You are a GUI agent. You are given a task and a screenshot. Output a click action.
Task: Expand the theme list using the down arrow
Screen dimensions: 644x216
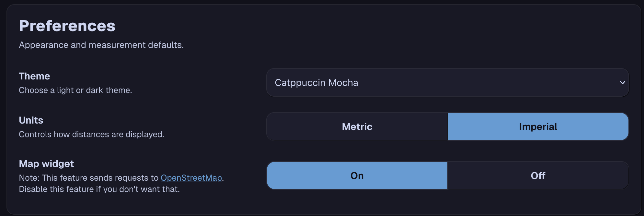click(622, 82)
